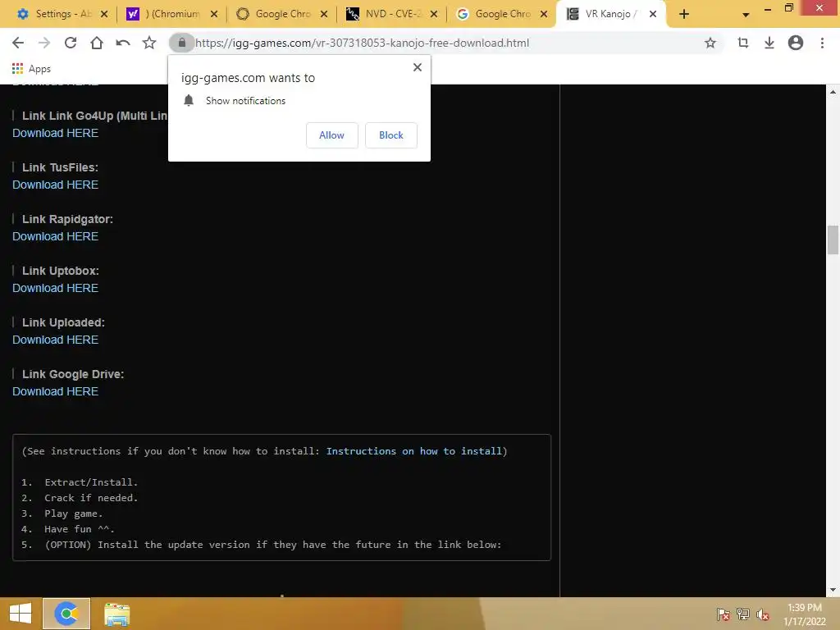The image size is (840, 630).
Task: Click the 'Link Rapidgator:' heading text
Action: tap(67, 219)
